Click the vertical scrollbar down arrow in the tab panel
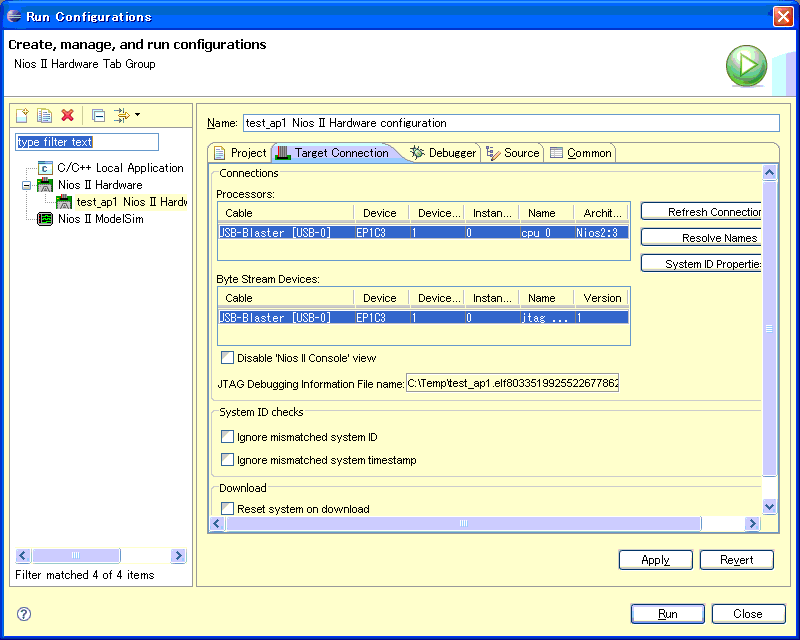This screenshot has height=640, width=800. [769, 506]
